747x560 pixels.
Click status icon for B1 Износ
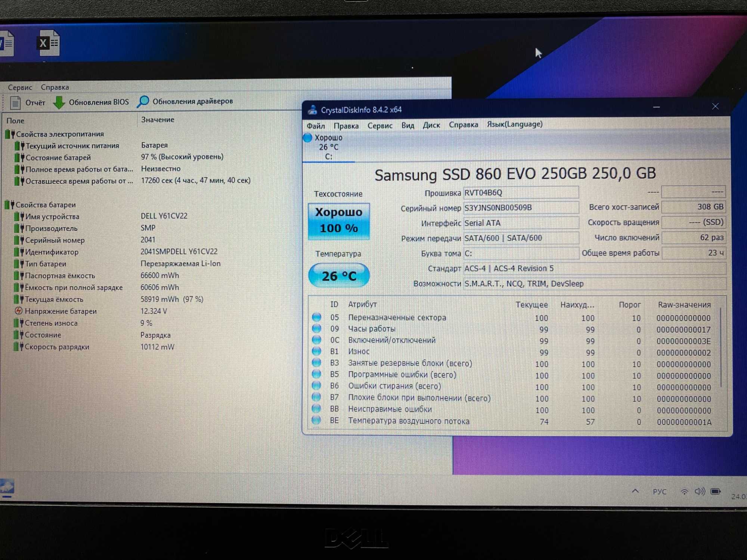pos(316,351)
